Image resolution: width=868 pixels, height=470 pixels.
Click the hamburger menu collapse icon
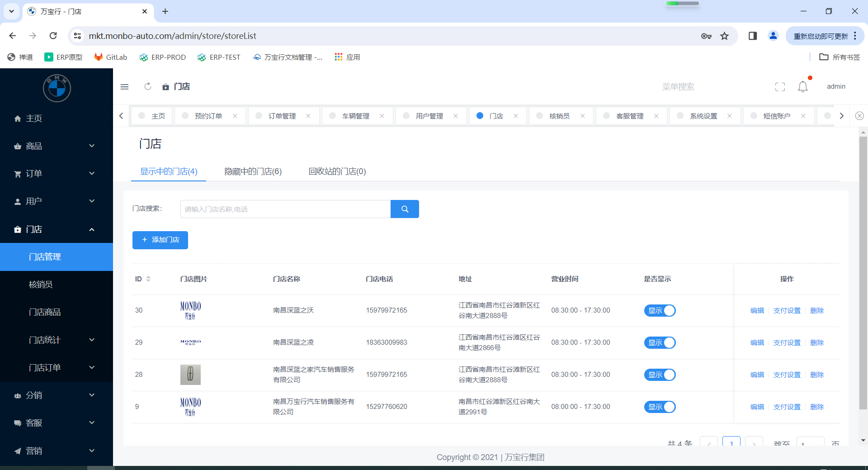tap(124, 86)
